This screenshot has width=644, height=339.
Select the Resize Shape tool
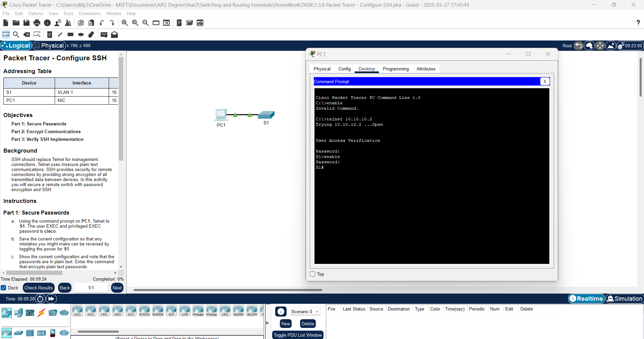[x=37, y=35]
